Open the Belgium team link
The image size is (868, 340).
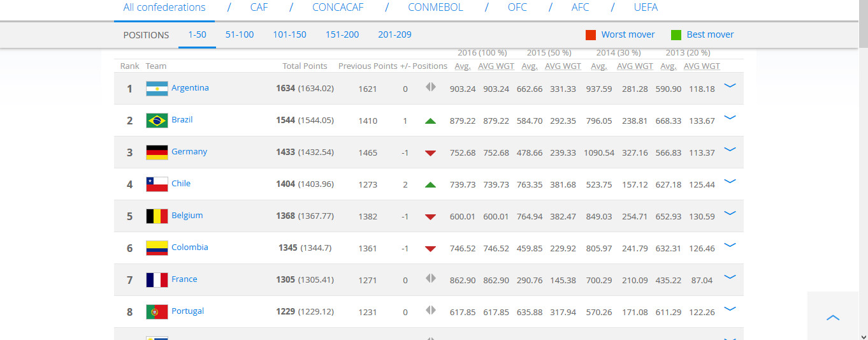(x=187, y=216)
